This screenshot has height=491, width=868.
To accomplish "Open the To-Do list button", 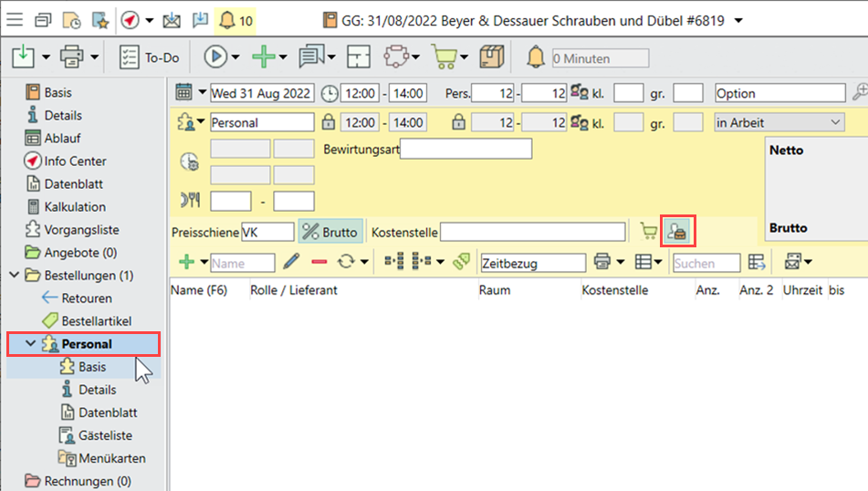I will 150,57.
